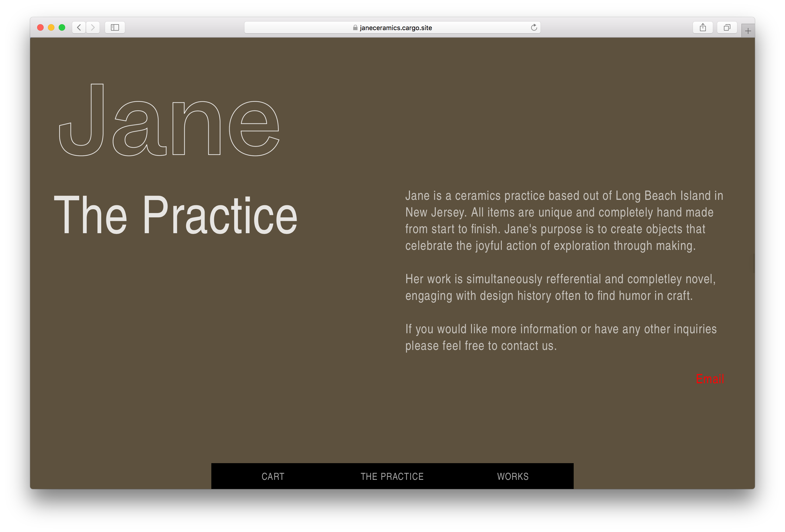Click the browser back arrow button
The image size is (785, 532).
point(79,27)
